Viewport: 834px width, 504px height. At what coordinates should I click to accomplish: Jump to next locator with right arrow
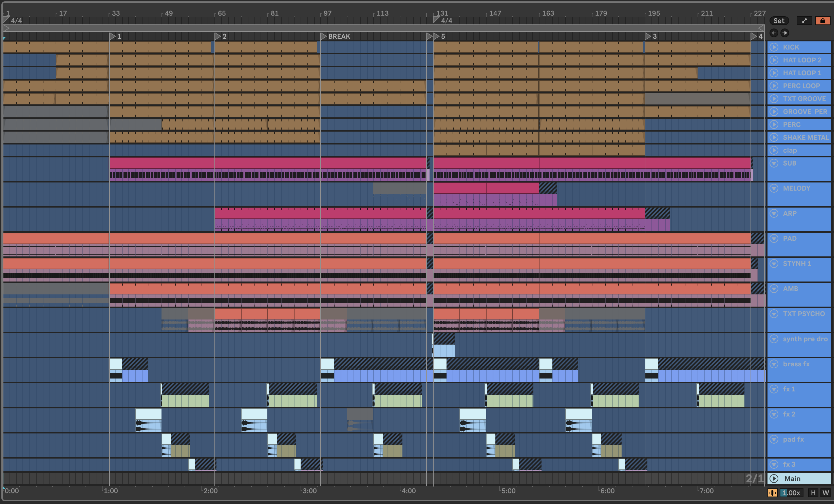(x=784, y=33)
